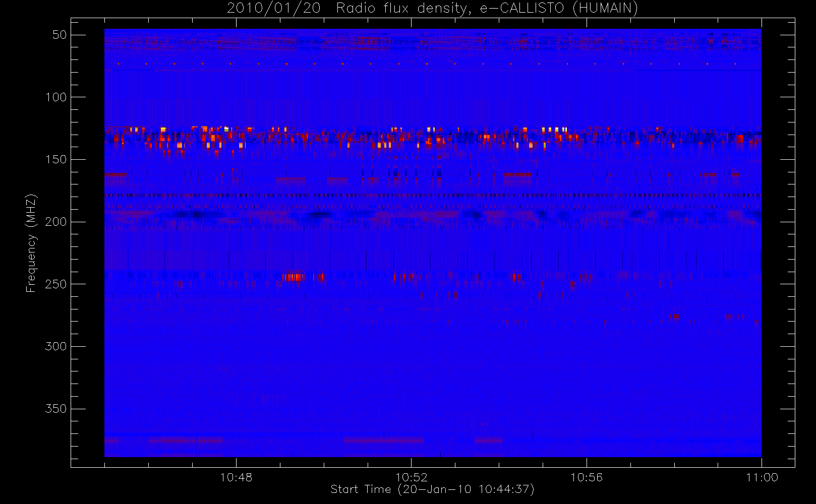The width and height of the screenshot is (816, 504).
Task: Click the '150' frequency tick label
Action: point(56,160)
